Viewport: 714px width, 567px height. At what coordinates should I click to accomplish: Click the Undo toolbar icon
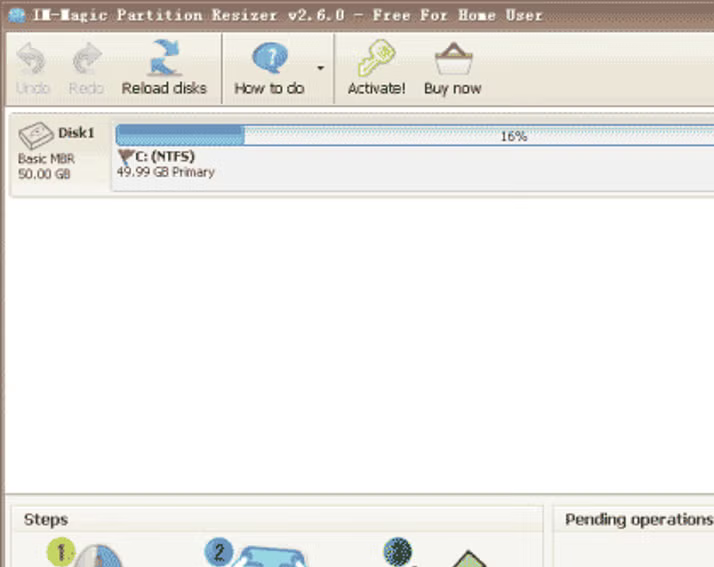pyautogui.click(x=31, y=59)
